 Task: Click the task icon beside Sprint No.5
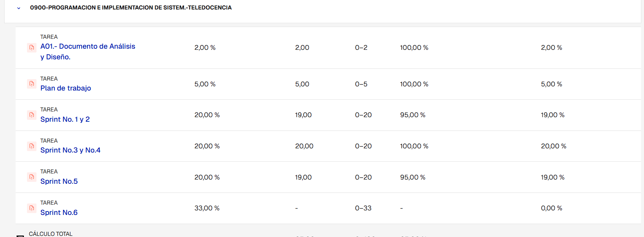(32, 177)
